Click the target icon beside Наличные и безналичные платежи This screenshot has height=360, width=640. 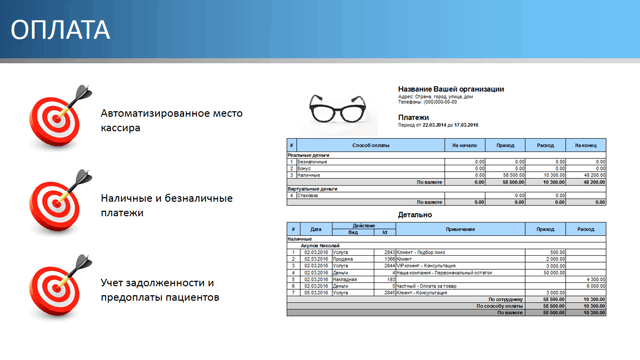click(60, 202)
